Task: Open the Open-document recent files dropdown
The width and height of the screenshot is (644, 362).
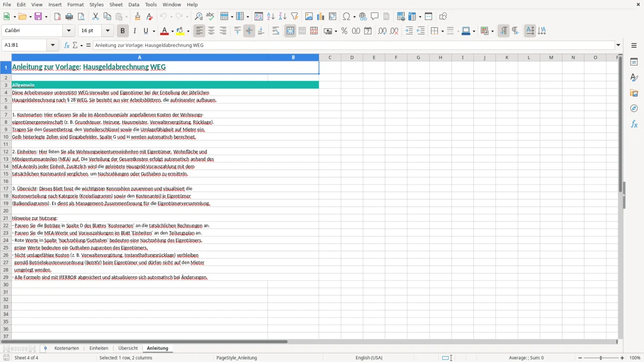Action: (x=30, y=17)
